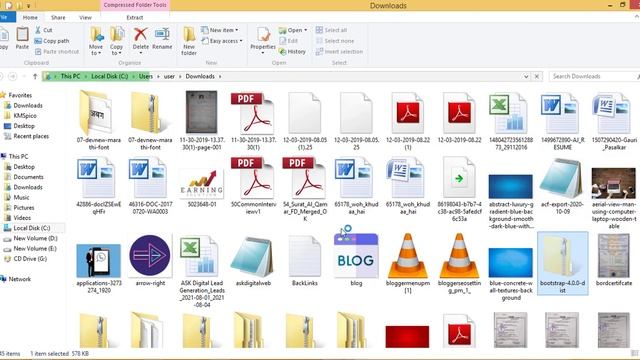Open the New item dropdown
The image size is (640, 360).
click(220, 30)
